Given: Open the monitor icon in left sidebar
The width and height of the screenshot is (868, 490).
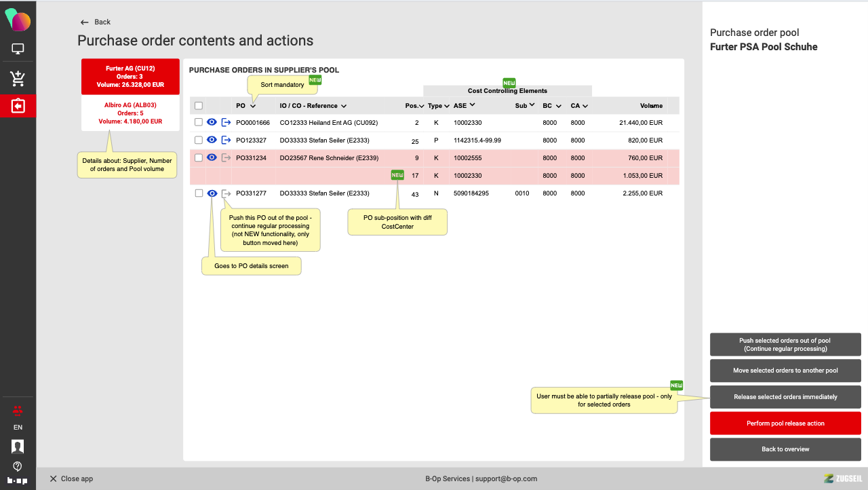Looking at the screenshot, I should click(18, 49).
